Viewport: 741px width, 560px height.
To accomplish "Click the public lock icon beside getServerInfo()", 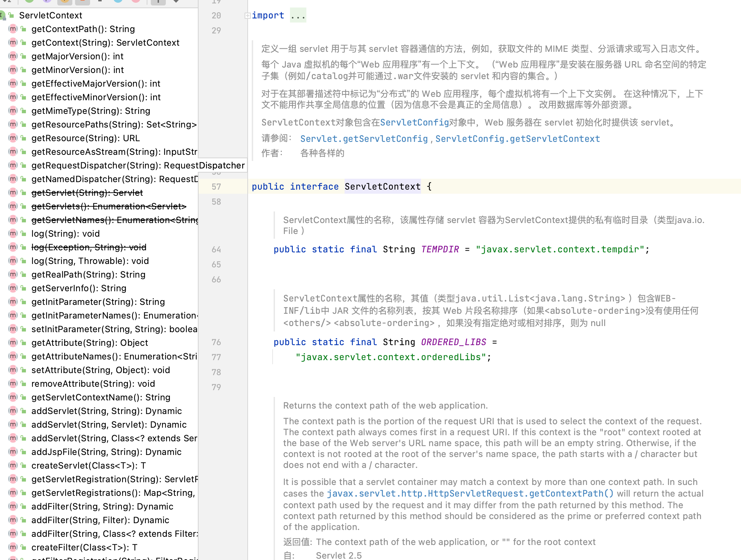I will 24,288.
